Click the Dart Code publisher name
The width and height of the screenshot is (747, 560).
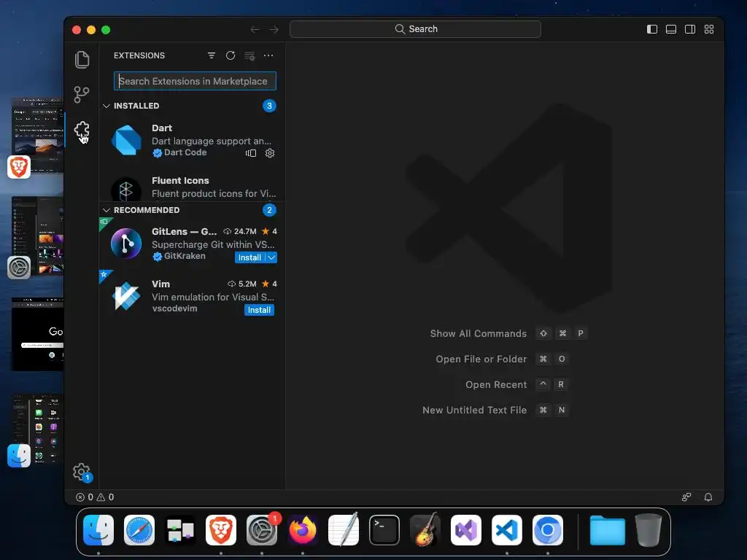tap(185, 153)
